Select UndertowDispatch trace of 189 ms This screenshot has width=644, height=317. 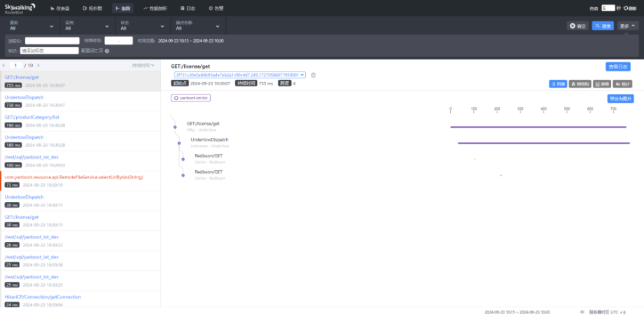pyautogui.click(x=80, y=141)
